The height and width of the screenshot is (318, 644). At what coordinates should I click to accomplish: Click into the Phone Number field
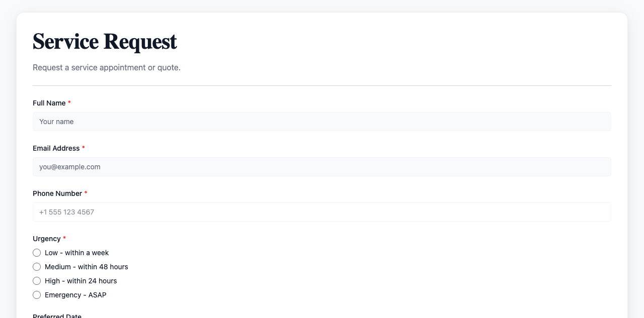(x=322, y=212)
